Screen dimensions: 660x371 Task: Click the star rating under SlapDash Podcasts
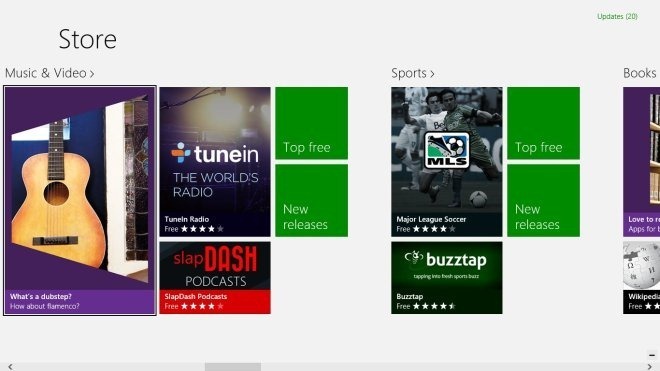(x=202, y=307)
